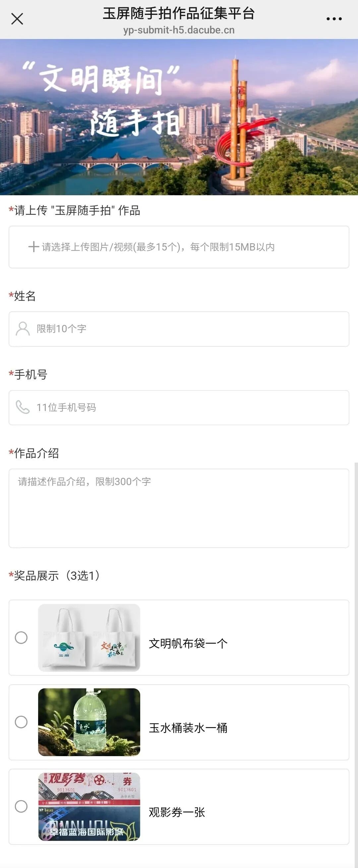The width and height of the screenshot is (358, 868).
Task: Open the three-dot more options menu
Action: (x=334, y=19)
